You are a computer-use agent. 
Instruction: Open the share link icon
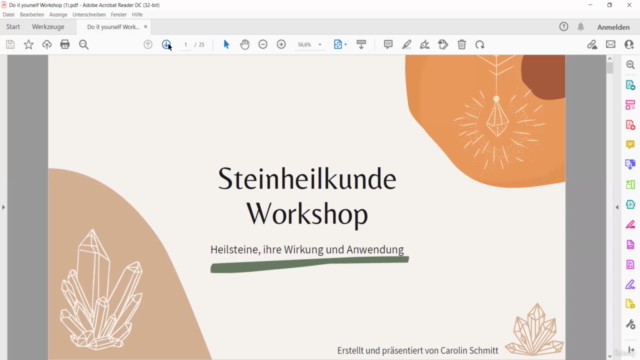[592, 44]
